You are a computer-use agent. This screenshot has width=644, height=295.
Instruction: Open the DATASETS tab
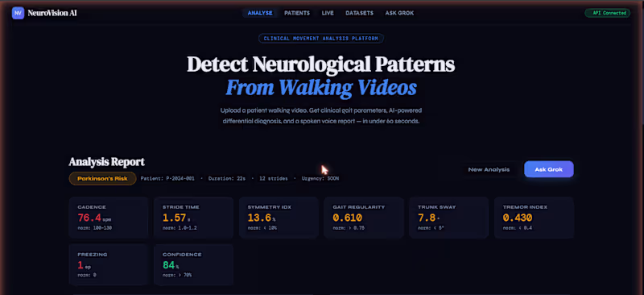tap(359, 13)
